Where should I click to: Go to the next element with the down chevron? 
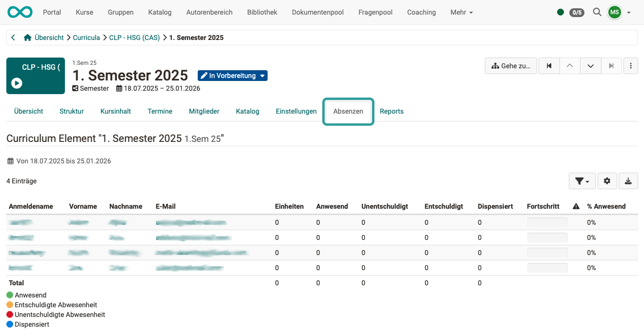(590, 65)
